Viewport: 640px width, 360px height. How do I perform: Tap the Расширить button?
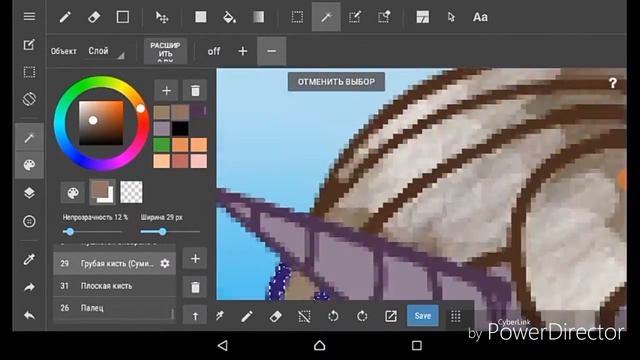point(165,51)
